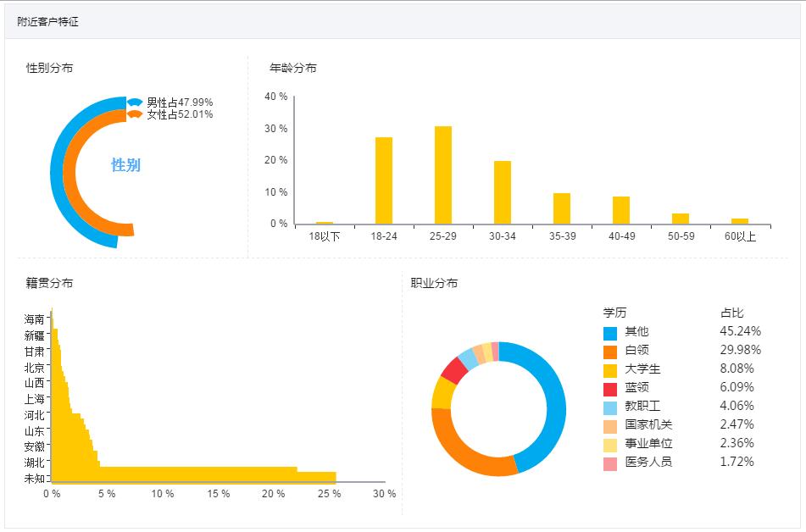
Task: Click the 25-29 age bar
Action: tap(443, 175)
